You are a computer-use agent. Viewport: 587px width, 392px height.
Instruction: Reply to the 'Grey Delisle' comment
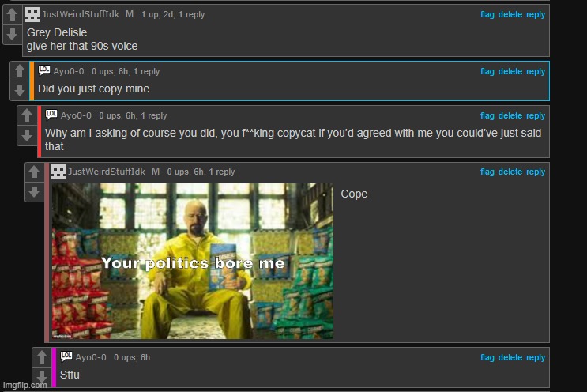coord(536,14)
